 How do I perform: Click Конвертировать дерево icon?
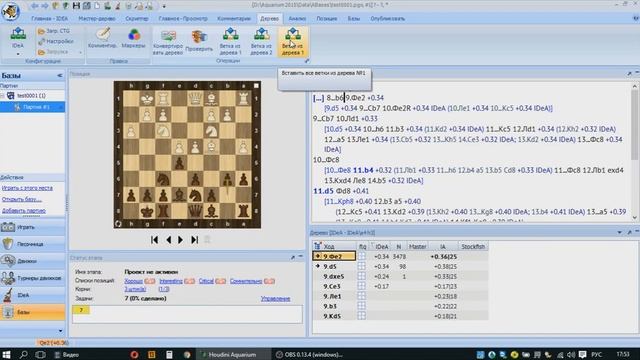click(168, 42)
